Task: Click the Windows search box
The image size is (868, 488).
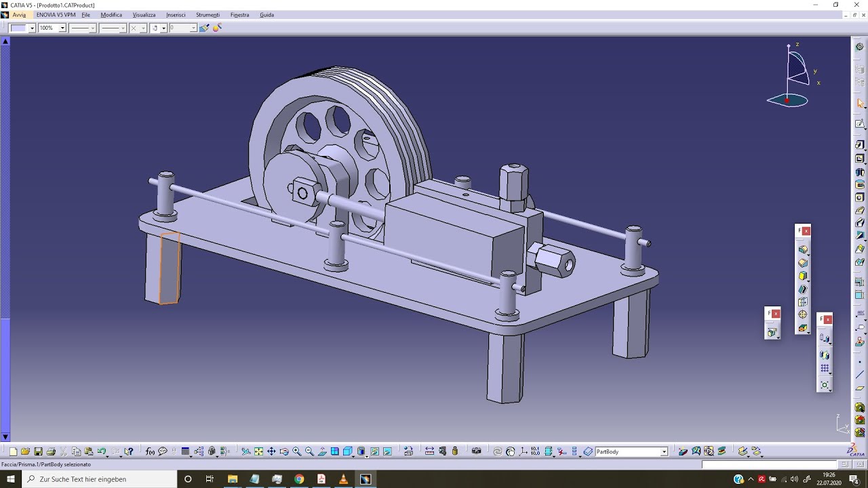Action: (99, 479)
